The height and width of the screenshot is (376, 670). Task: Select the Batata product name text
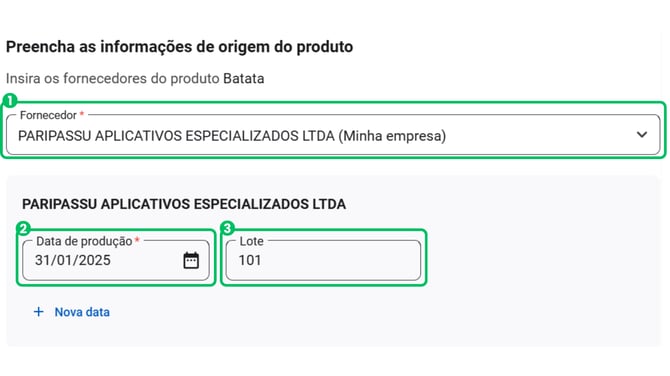[244, 79]
